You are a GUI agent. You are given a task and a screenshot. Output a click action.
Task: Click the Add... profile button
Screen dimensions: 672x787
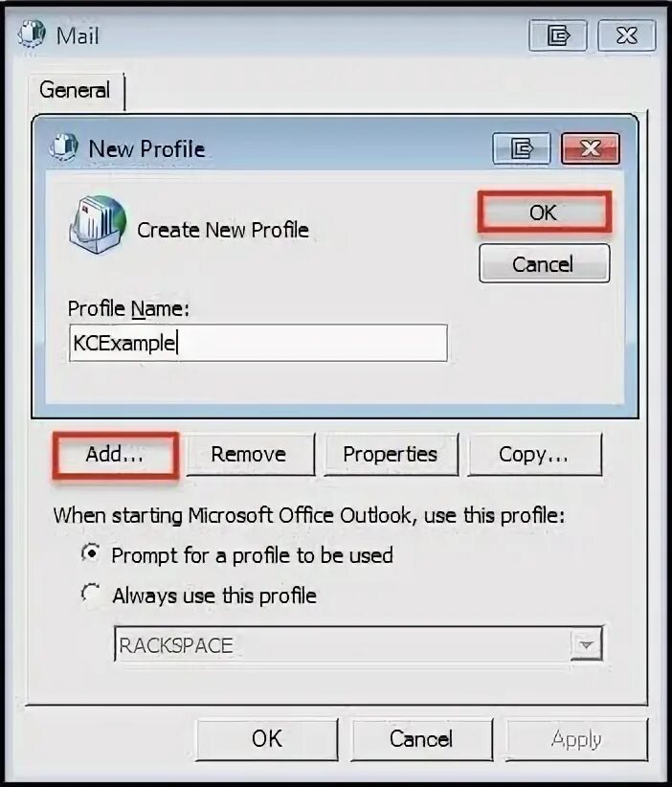click(x=116, y=455)
